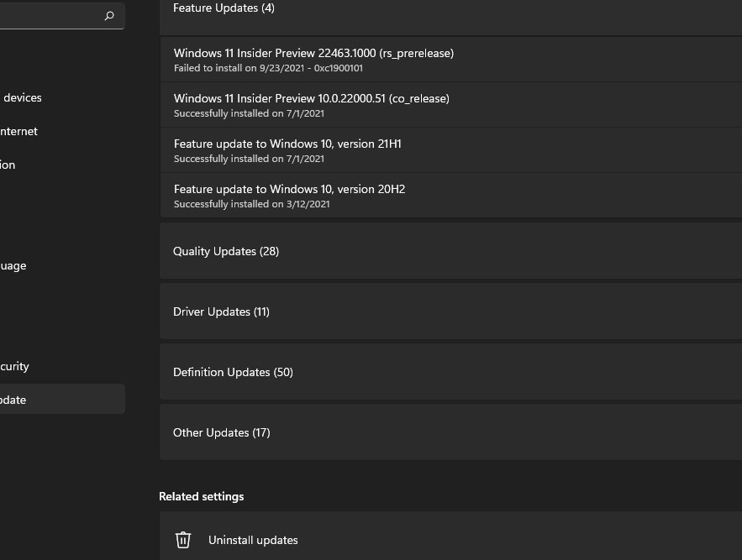Click the search input field
The height and width of the screenshot is (560, 742).
click(50, 15)
